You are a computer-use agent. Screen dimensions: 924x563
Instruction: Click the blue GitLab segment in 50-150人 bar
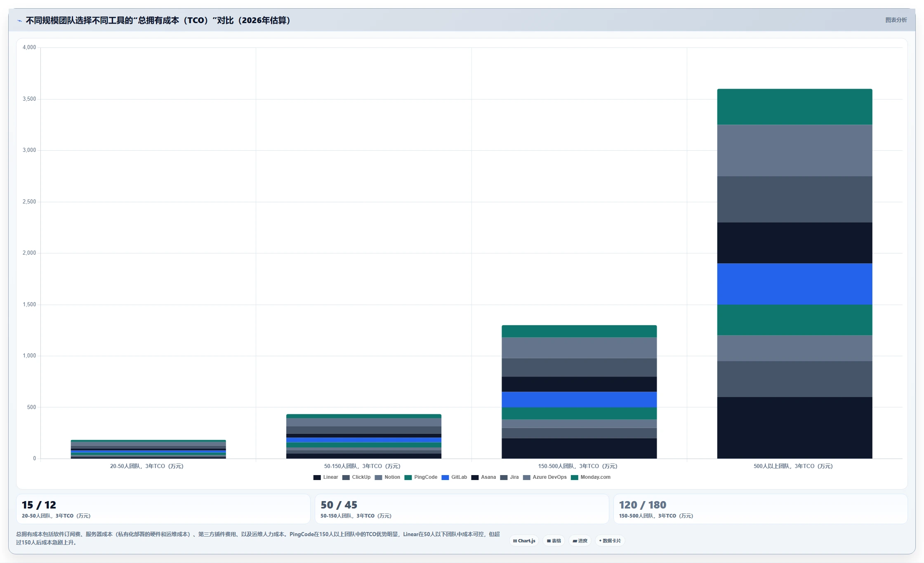[364, 440]
